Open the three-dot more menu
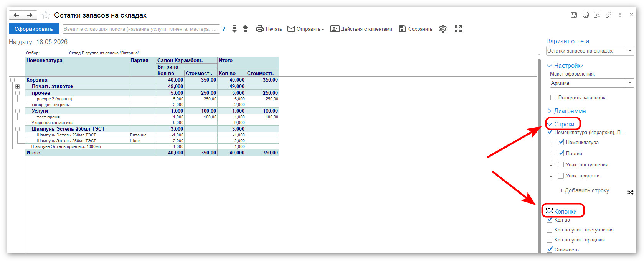 tap(620, 15)
